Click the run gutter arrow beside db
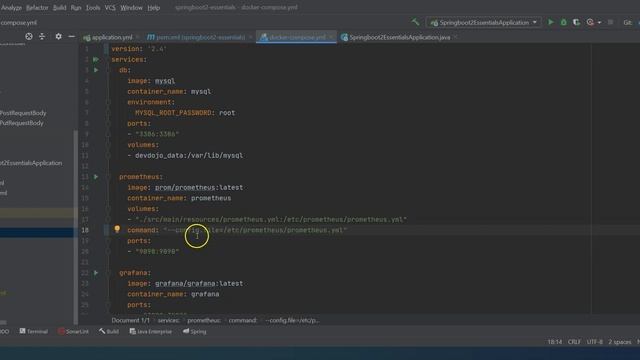 point(96,70)
